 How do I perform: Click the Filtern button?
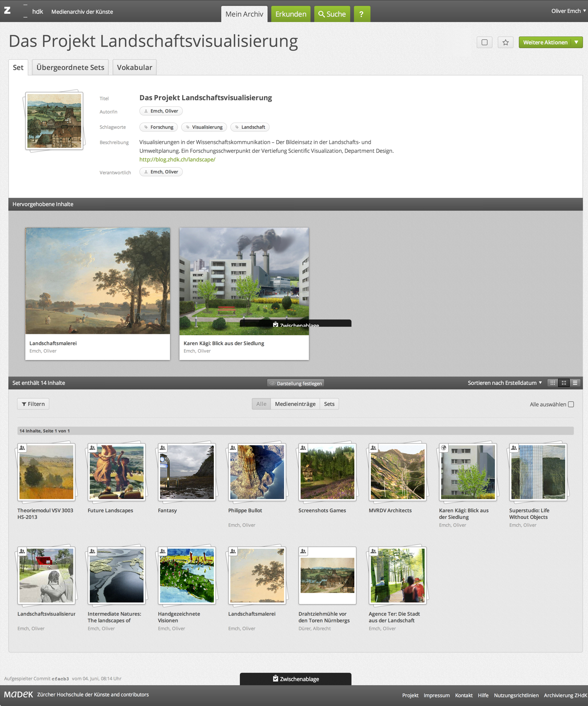33,404
